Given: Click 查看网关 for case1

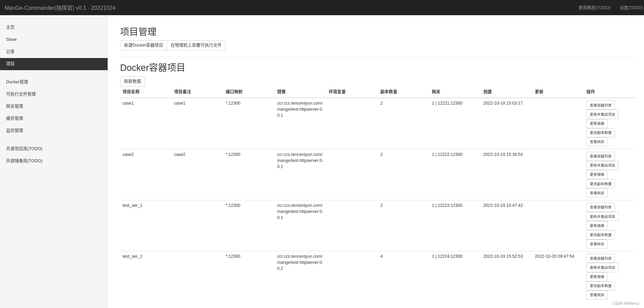Looking at the screenshot, I should 597,142.
